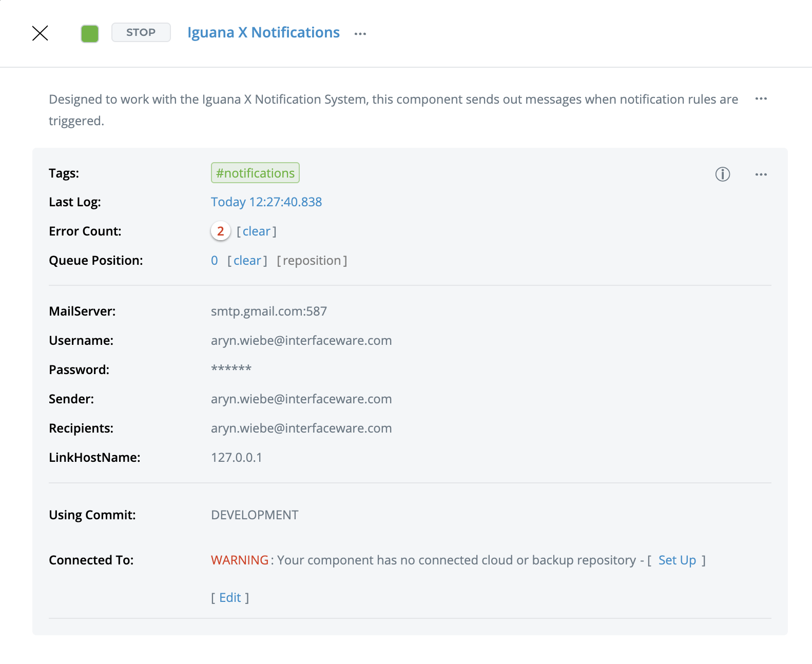812x664 pixels.
Task: Click the green running status indicator
Action: click(90, 34)
